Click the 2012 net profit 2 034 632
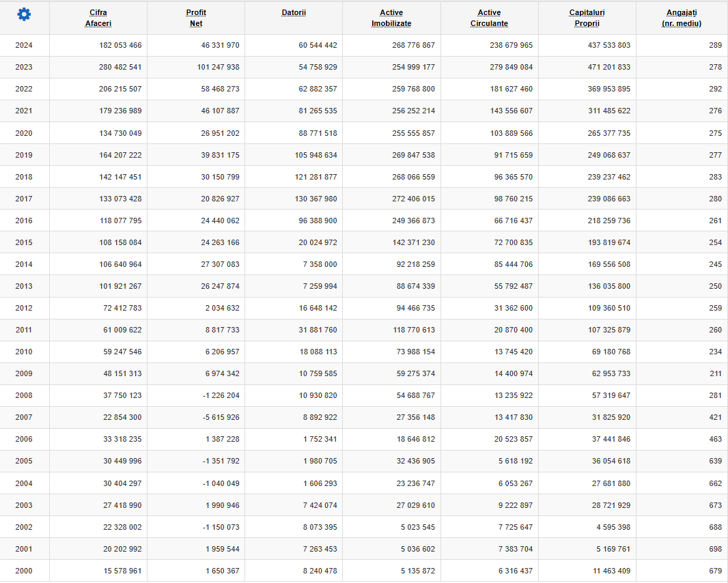This screenshot has height=583, width=728. (223, 308)
